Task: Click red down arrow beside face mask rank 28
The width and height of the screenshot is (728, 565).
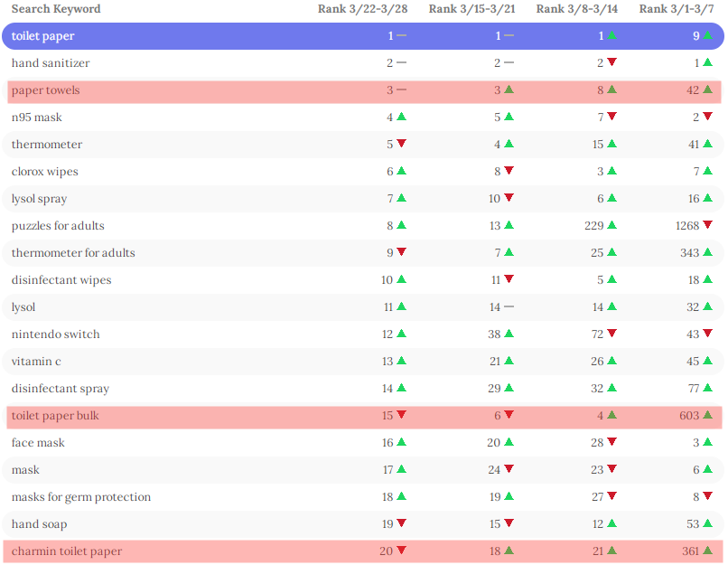Action: click(611, 442)
